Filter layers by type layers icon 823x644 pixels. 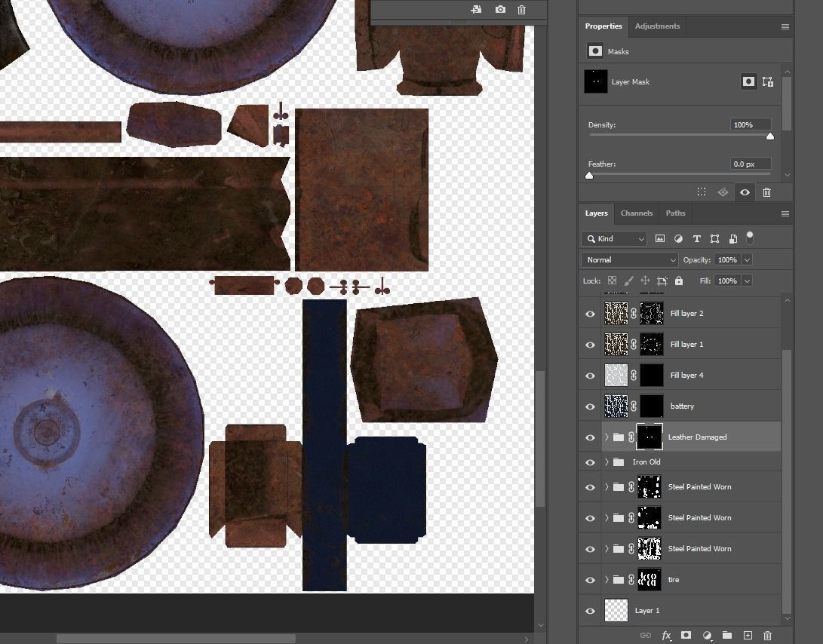click(696, 239)
